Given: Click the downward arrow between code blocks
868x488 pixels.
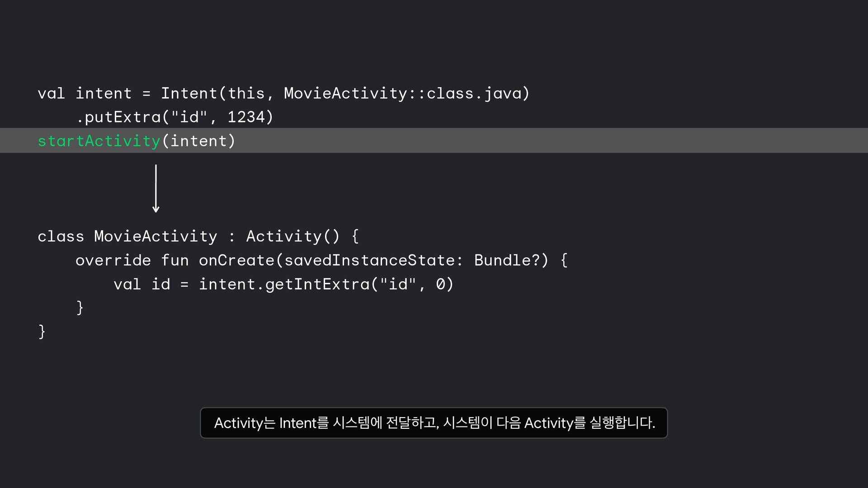Looking at the screenshot, I should [x=156, y=188].
